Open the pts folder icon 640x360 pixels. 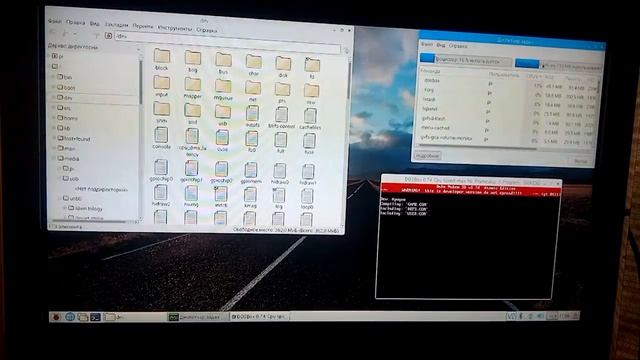[282, 89]
